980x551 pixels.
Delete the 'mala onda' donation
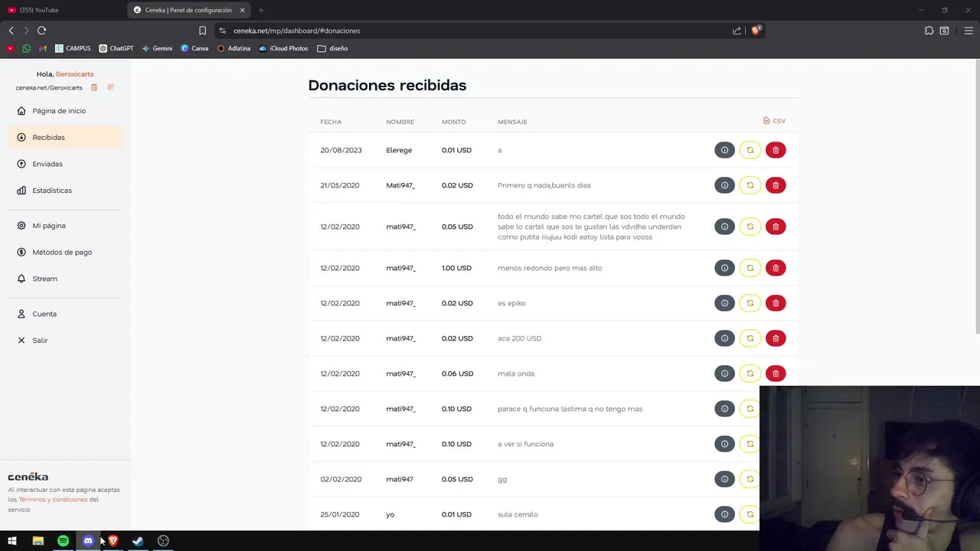point(776,373)
